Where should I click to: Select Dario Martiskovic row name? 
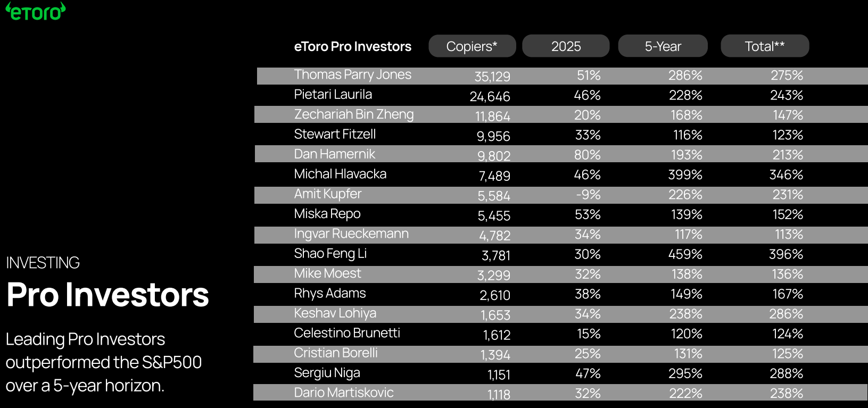[343, 393]
